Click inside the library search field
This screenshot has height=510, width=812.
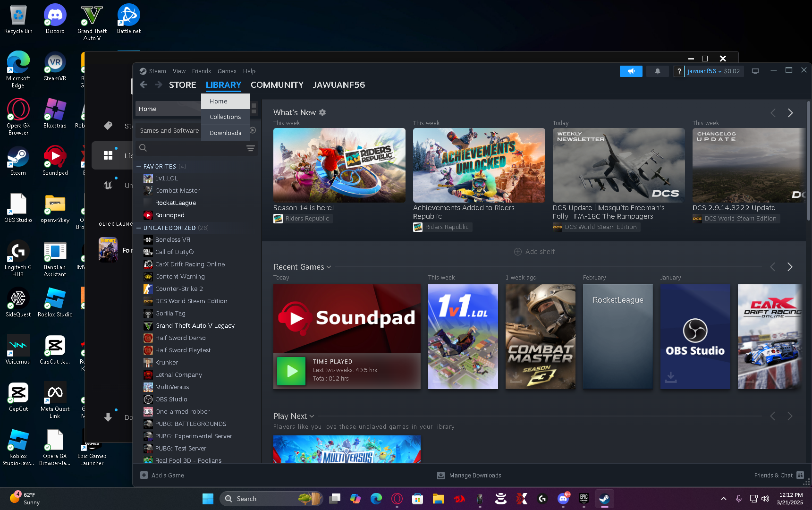[196, 148]
